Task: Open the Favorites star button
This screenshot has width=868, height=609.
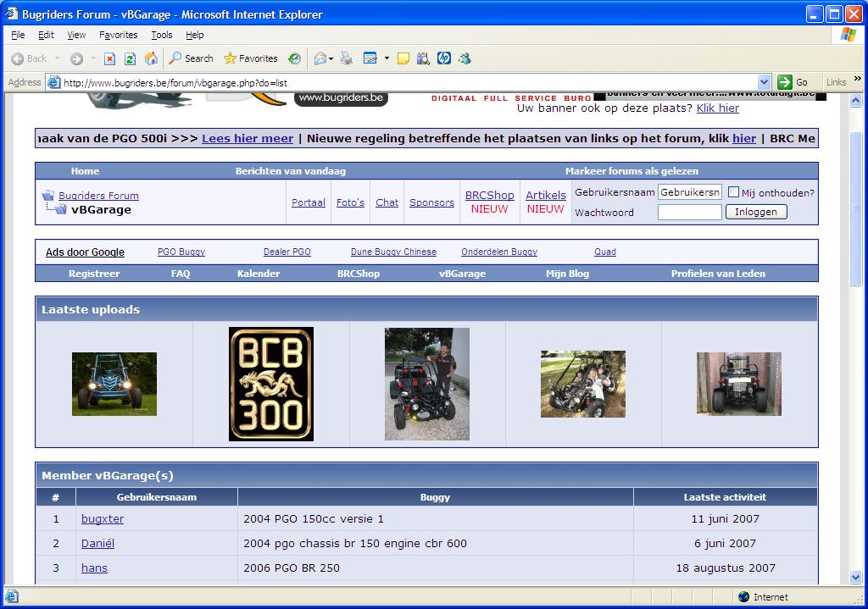Action: pos(250,58)
